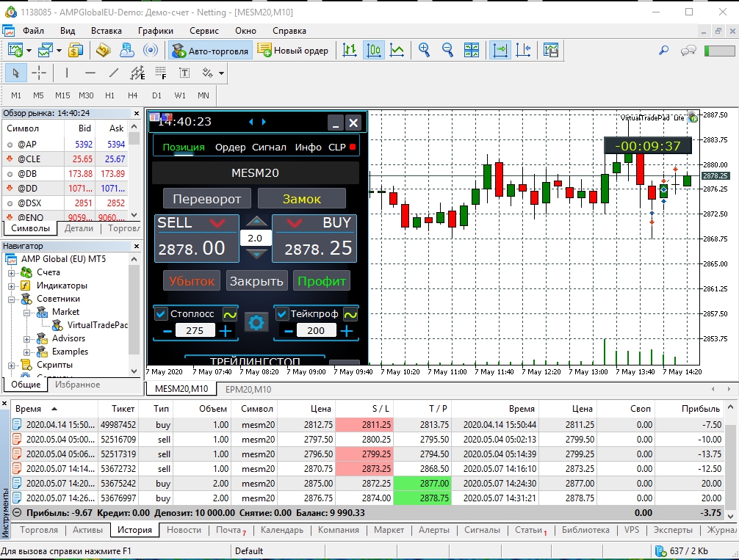Expand the Счета tree node
This screenshot has width=739, height=560.
pyautogui.click(x=11, y=273)
